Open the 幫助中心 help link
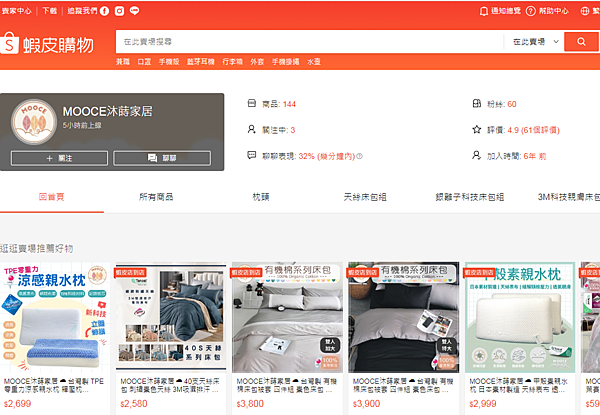This screenshot has height=415, width=600. point(554,11)
